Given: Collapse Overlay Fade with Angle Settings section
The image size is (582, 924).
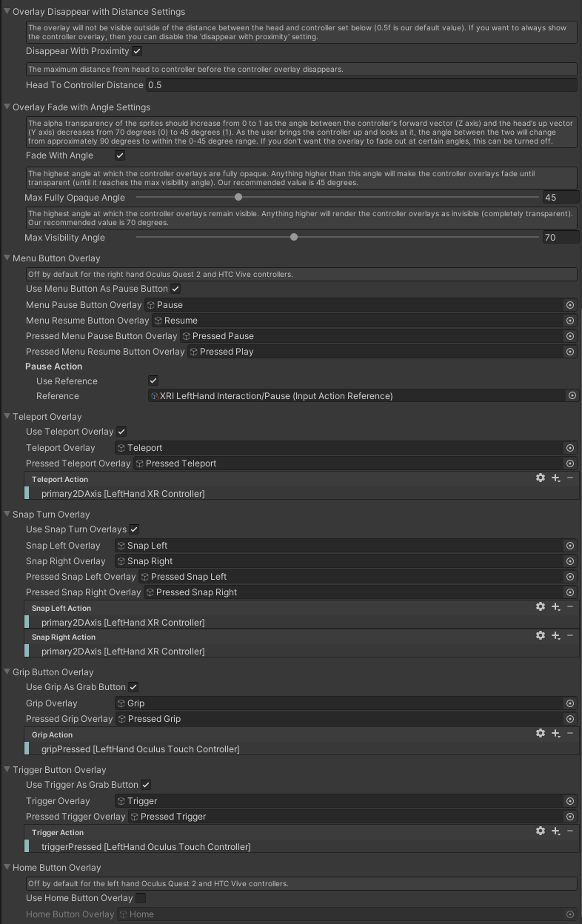Looking at the screenshot, I should (x=7, y=107).
